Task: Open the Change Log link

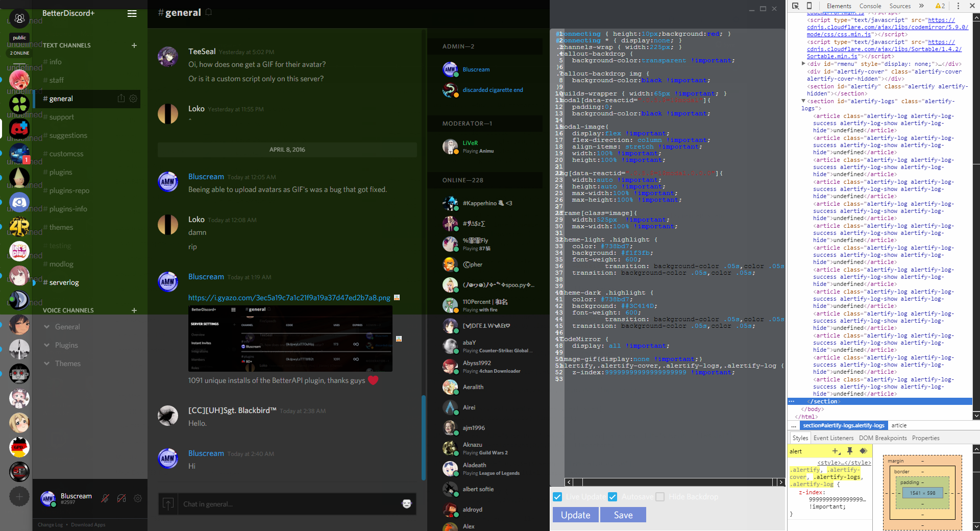Action: pos(50,525)
